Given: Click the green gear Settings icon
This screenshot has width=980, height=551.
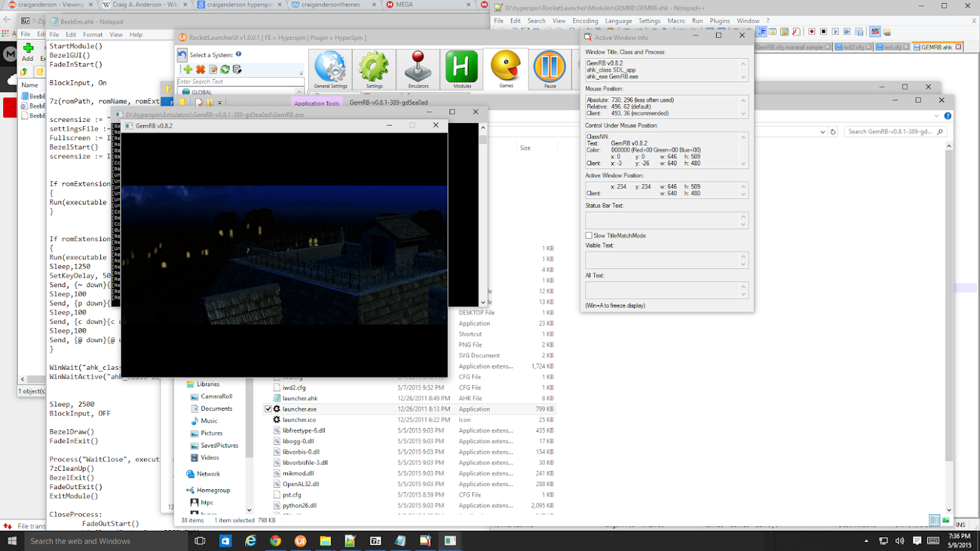Looking at the screenshot, I should click(x=374, y=69).
